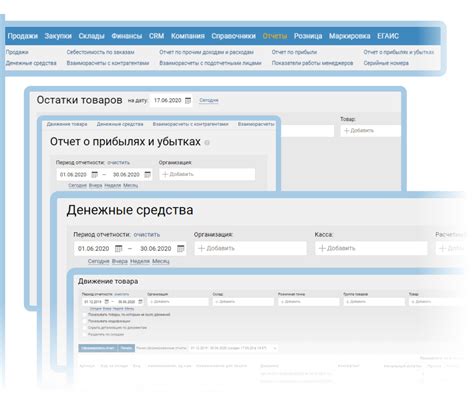Open calendar for 01.06.2020 in profit report
474x401 pixels.
pos(95,175)
